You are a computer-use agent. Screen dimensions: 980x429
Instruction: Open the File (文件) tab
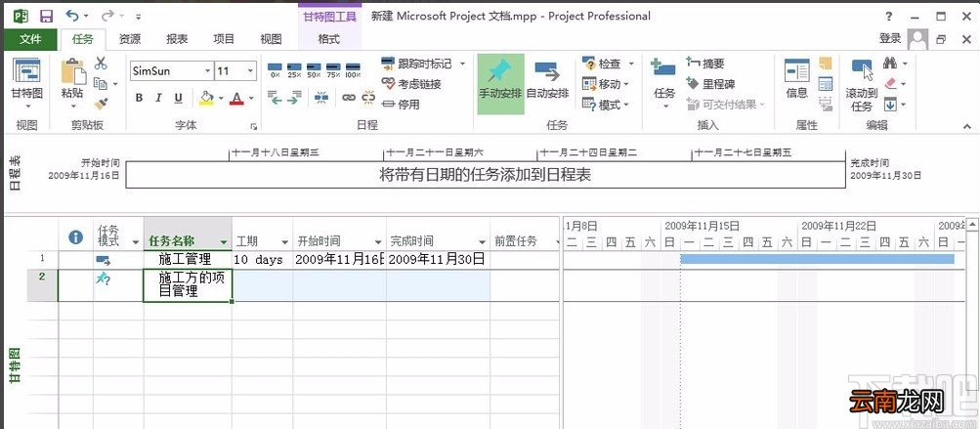(30, 39)
